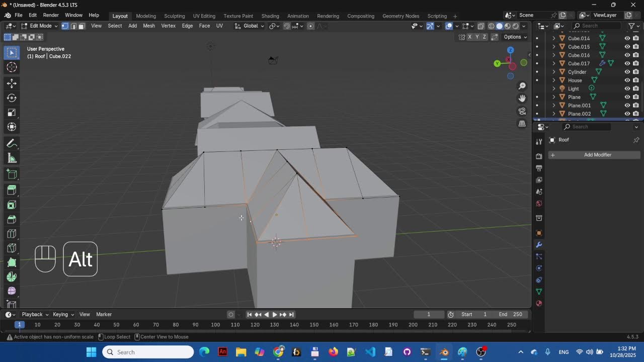Click the Add Modifier button

[594, 155]
